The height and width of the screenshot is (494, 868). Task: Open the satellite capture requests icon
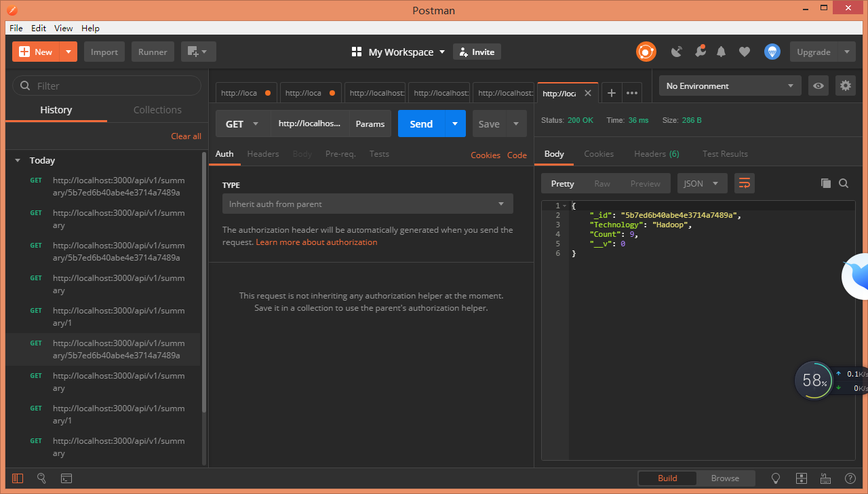pyautogui.click(x=677, y=52)
